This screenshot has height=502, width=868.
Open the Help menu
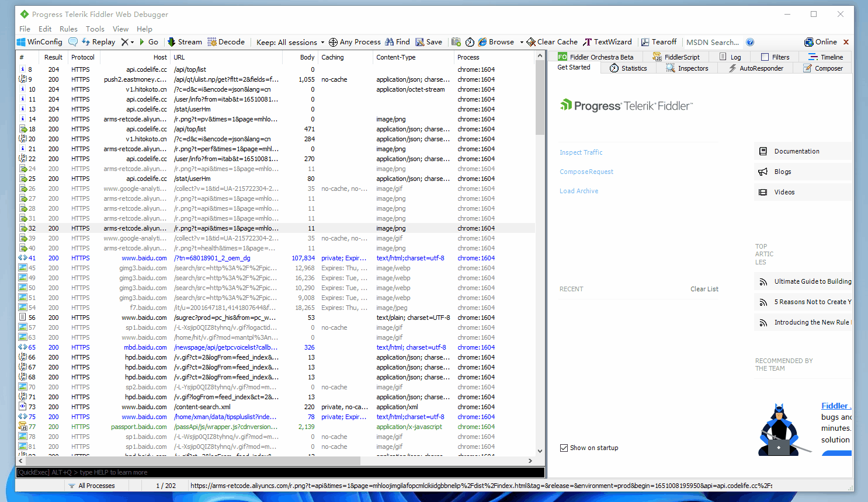point(144,29)
